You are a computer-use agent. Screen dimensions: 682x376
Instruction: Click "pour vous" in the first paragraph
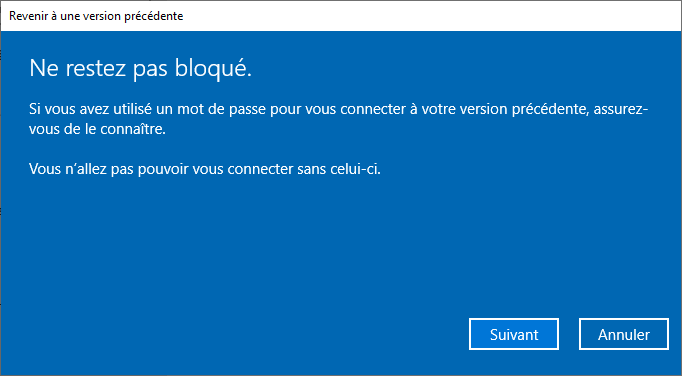click(x=303, y=108)
